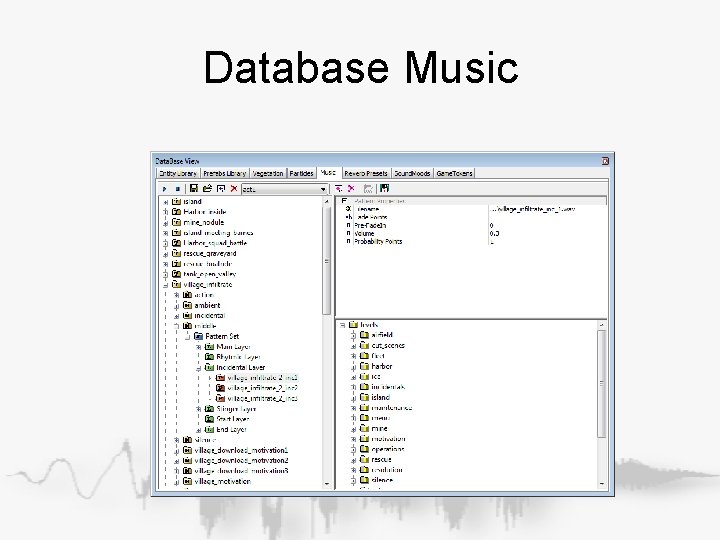Click the Probability Points property row
Viewport: 720px width, 540px height.
(475, 242)
